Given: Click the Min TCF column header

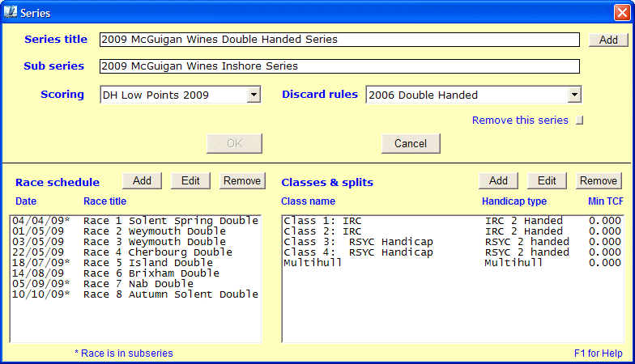Looking at the screenshot, I should 606,201.
